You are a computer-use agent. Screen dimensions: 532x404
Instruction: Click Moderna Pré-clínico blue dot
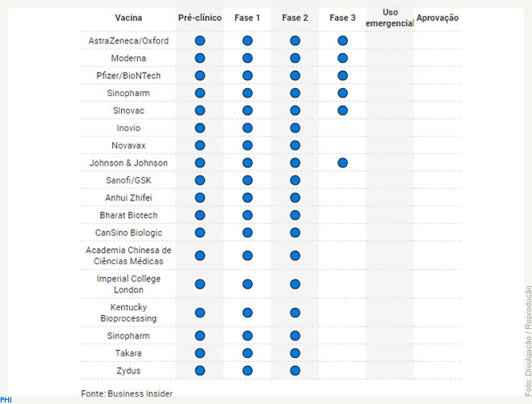(x=200, y=58)
